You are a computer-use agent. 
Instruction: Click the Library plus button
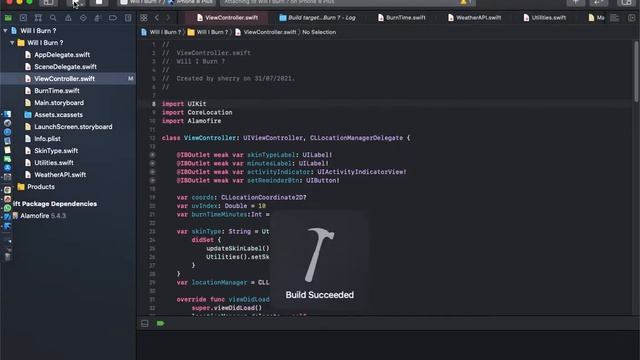coord(576,2)
